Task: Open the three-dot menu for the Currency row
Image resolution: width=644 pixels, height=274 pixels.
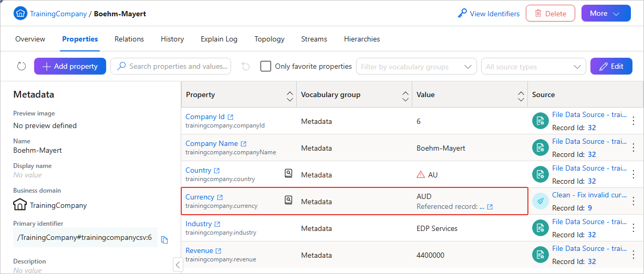Action: pos(633,202)
